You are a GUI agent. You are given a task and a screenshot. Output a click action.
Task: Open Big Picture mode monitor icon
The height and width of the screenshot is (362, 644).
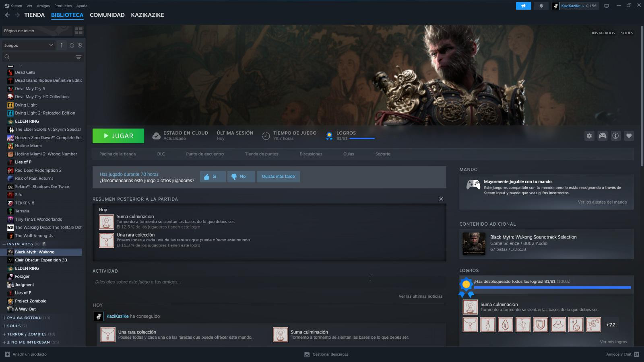point(607,6)
